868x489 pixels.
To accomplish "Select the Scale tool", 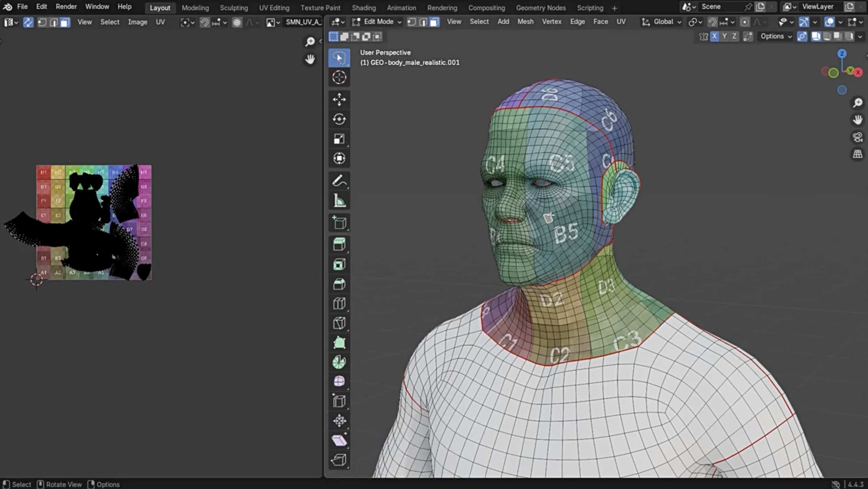I will point(339,139).
